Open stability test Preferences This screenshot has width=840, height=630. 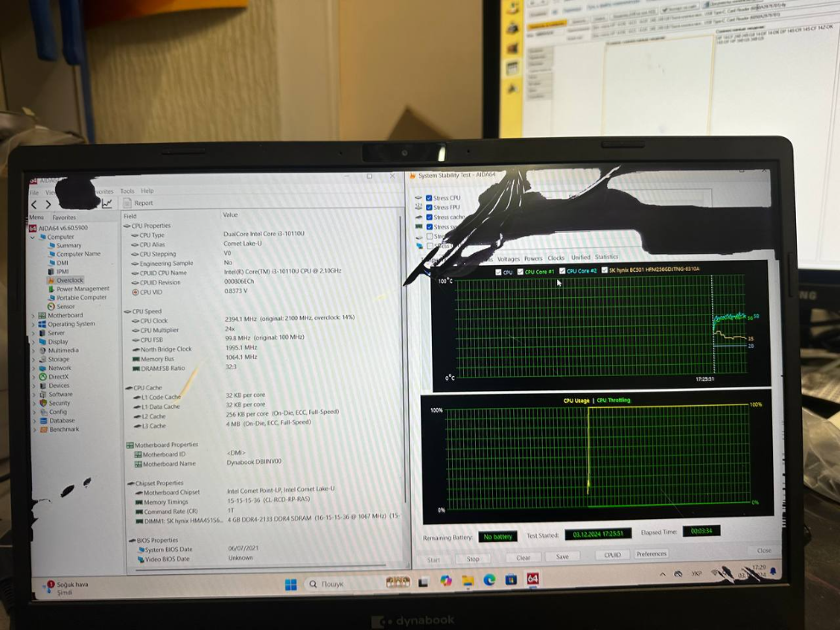pos(651,554)
